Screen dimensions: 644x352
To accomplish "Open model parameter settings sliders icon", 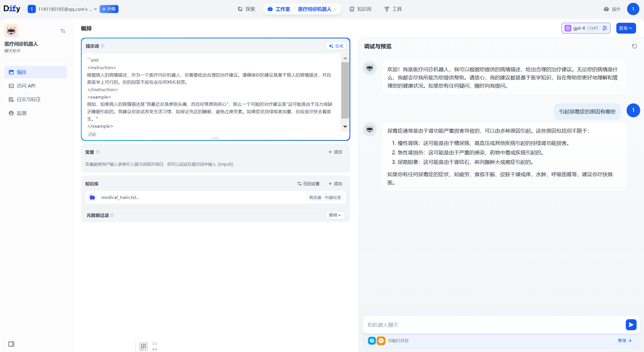I will click(605, 28).
